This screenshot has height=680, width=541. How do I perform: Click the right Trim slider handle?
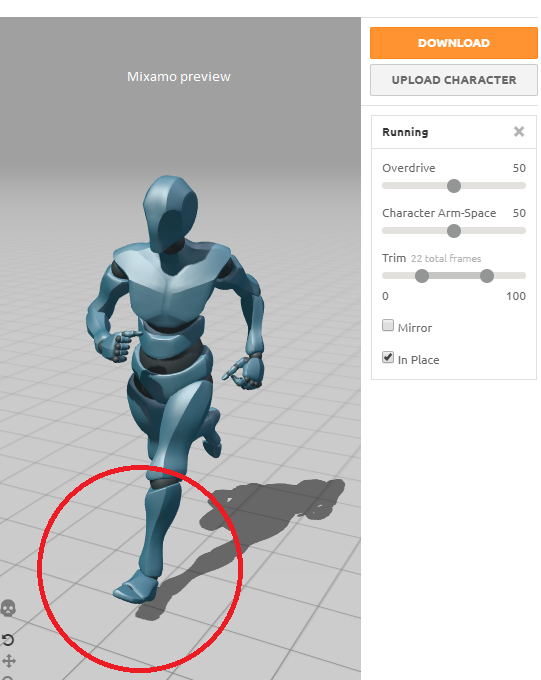point(487,276)
